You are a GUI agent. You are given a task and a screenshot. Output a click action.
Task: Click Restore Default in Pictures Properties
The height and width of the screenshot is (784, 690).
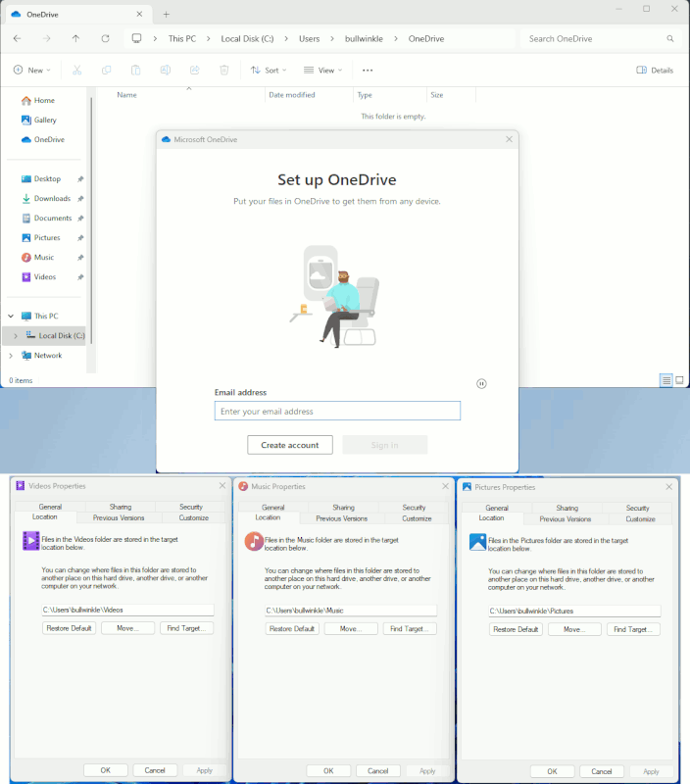point(516,629)
